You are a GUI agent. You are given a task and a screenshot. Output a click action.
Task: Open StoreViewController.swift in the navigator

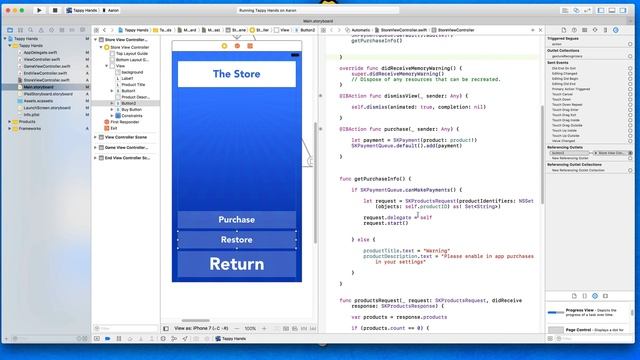pyautogui.click(x=46, y=80)
